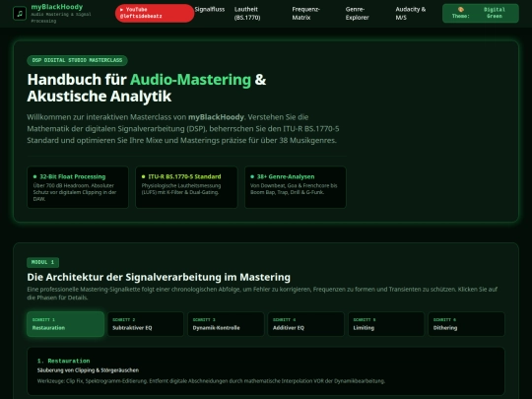Click the 'Audio-Mastering' highlighted headline text
The image size is (532, 399).
tap(190, 80)
